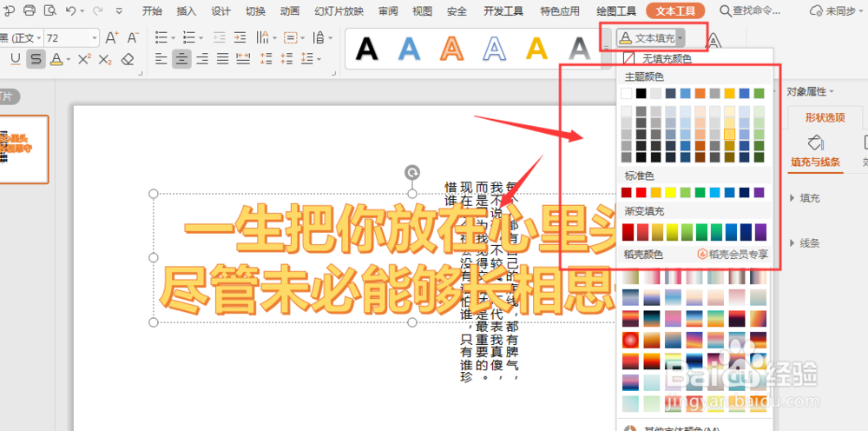Select the 文本工具 tab

[x=675, y=11]
